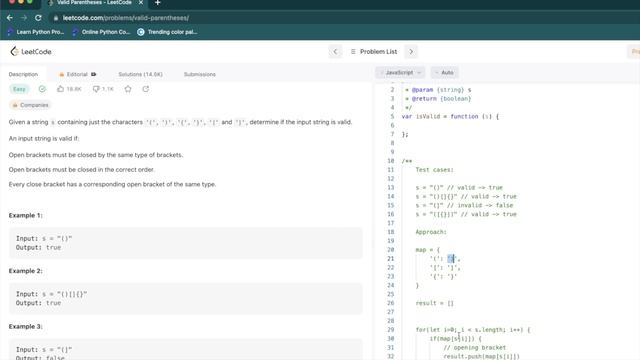Viewport: 640px width, 360px height.
Task: Close the Valid Parentheses browser tab
Action: tap(141, 3)
